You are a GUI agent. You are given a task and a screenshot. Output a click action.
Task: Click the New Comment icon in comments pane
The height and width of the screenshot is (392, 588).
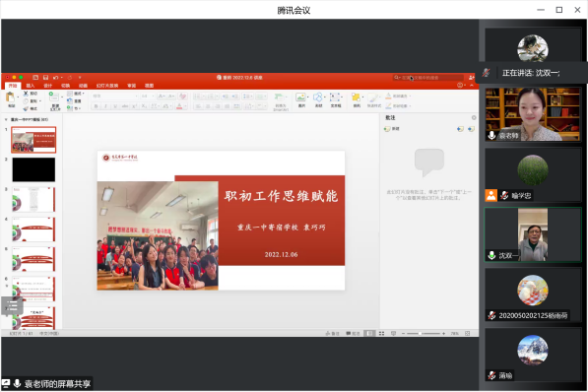(x=387, y=129)
